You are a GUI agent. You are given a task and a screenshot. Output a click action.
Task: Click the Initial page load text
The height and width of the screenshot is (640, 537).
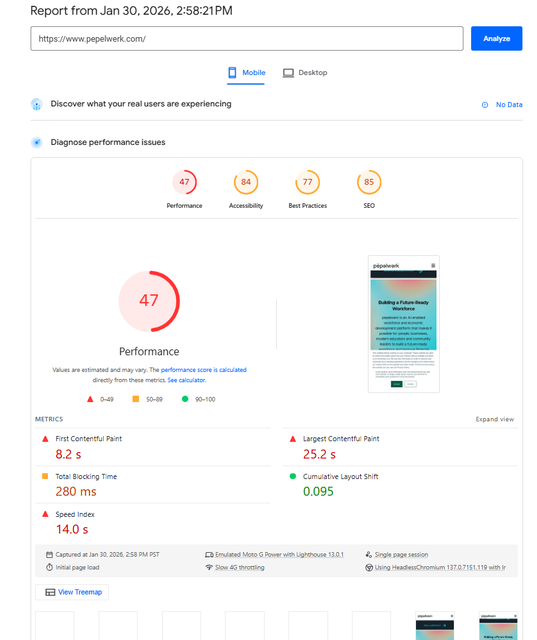pyautogui.click(x=78, y=567)
